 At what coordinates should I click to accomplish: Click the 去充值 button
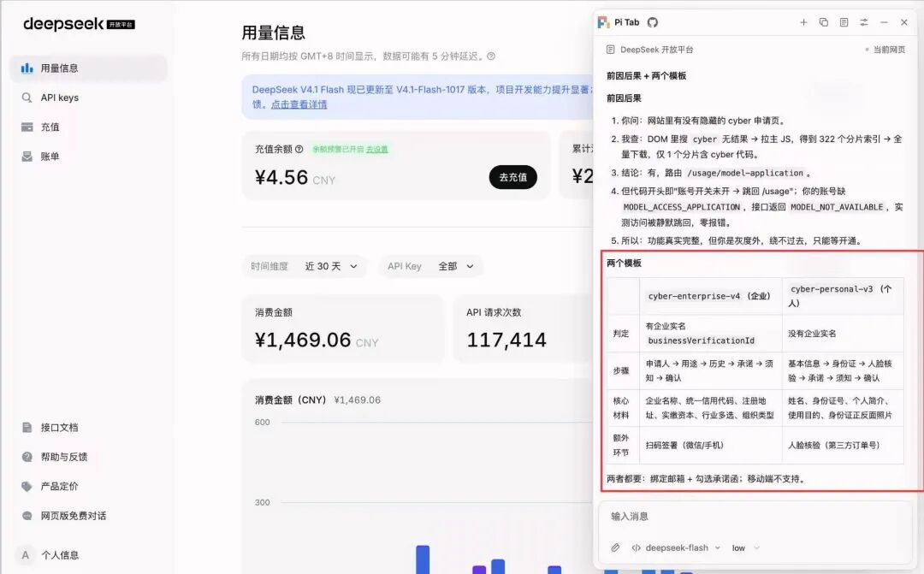click(512, 177)
